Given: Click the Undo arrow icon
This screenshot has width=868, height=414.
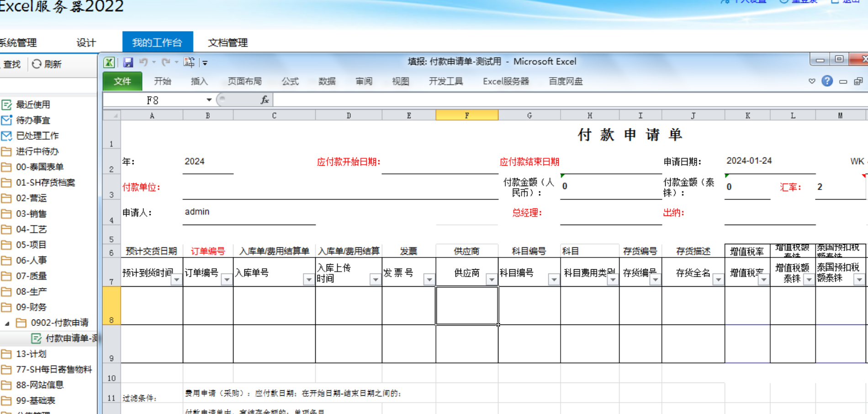Looking at the screenshot, I should pos(143,62).
